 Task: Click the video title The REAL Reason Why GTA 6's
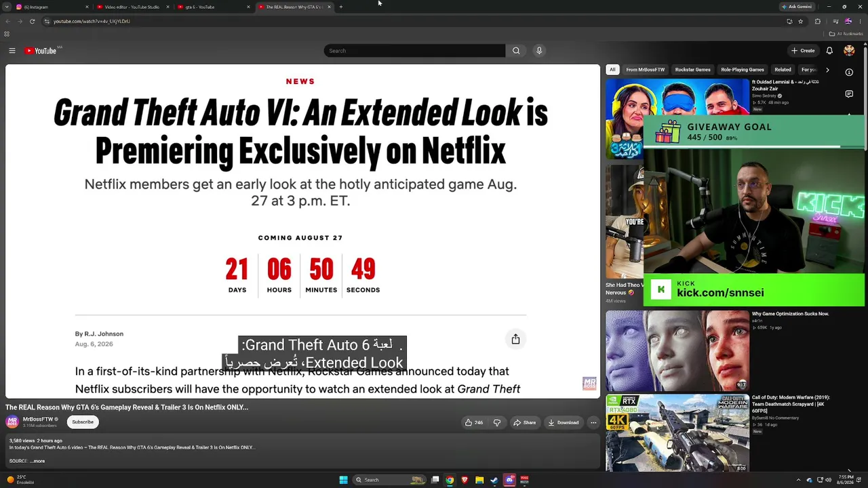[127, 407]
